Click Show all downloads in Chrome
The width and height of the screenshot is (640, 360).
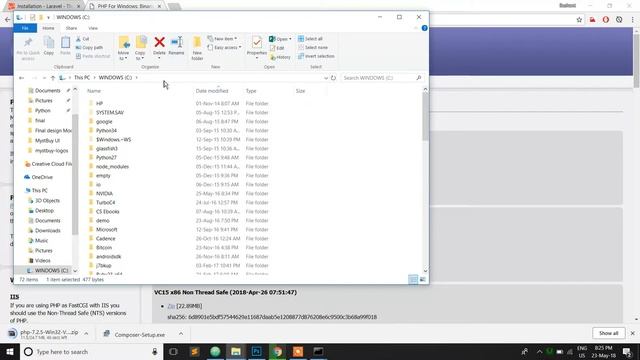609,333
